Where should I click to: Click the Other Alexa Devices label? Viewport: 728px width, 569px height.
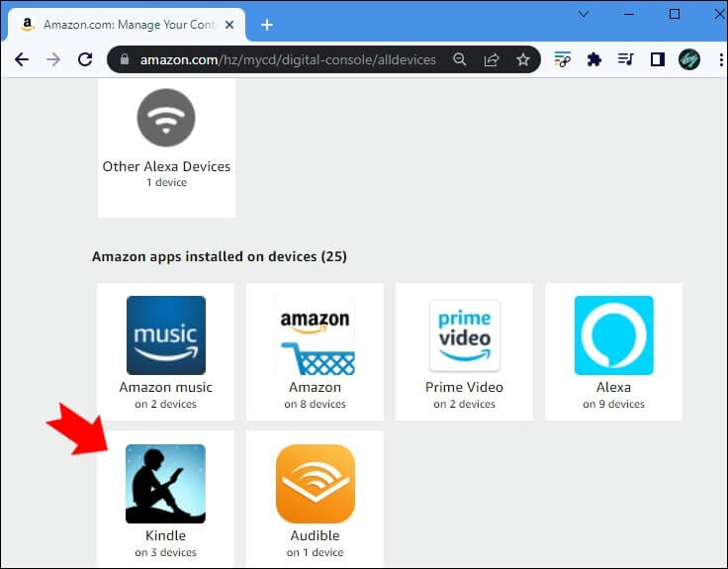(x=166, y=166)
